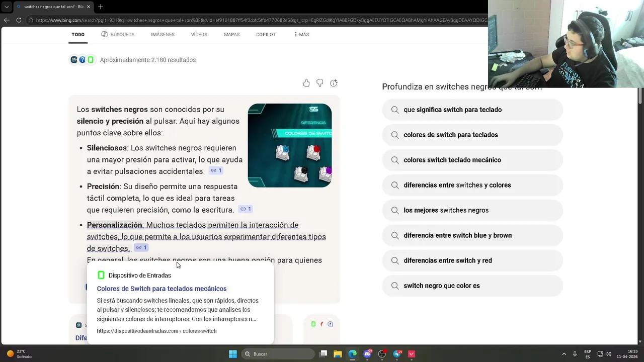
Task: Open Task View from the taskbar
Action: [324, 354]
